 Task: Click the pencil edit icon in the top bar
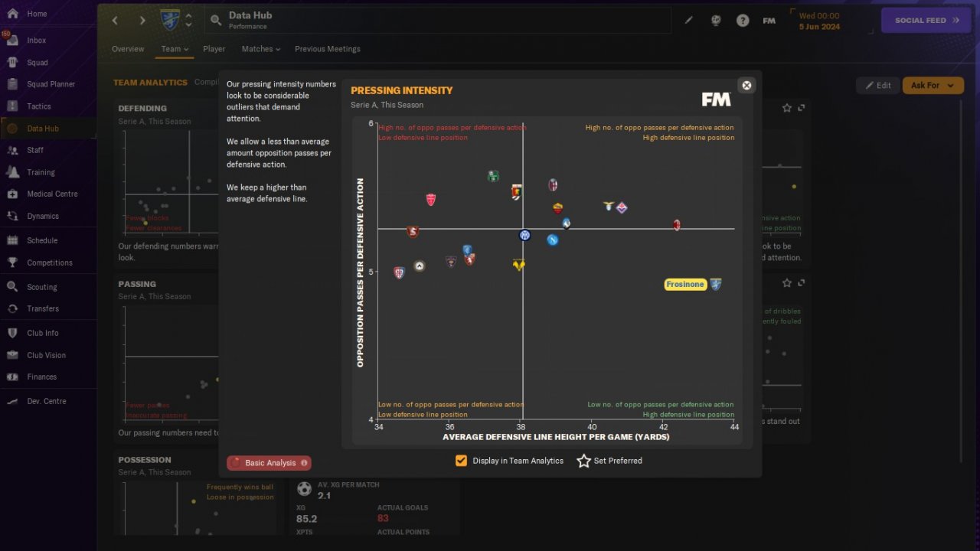pyautogui.click(x=688, y=21)
